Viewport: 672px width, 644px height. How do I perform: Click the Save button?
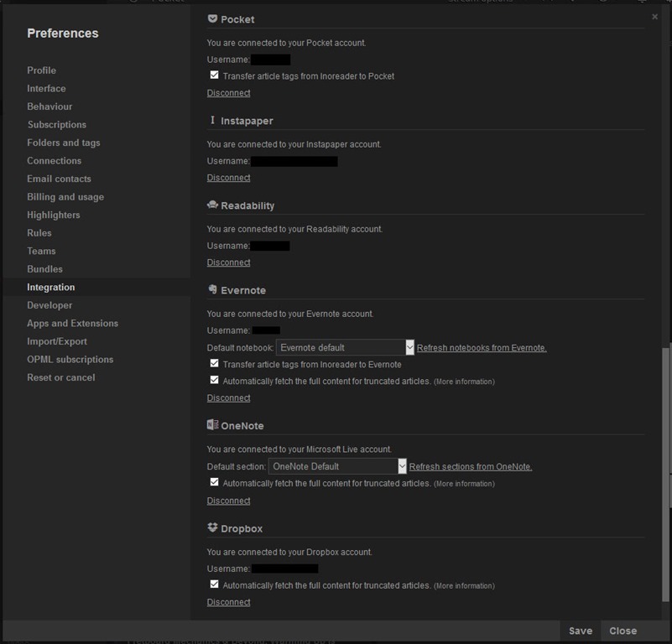[x=581, y=631]
